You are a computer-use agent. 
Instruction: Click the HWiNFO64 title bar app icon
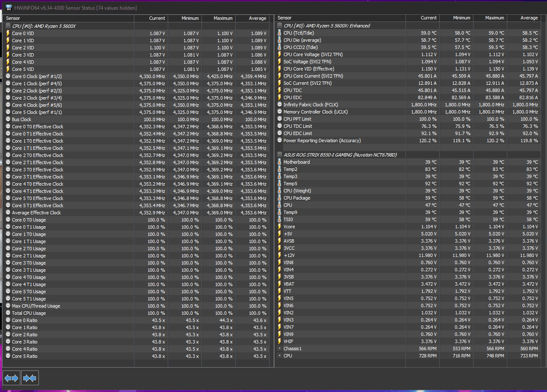coord(8,8)
